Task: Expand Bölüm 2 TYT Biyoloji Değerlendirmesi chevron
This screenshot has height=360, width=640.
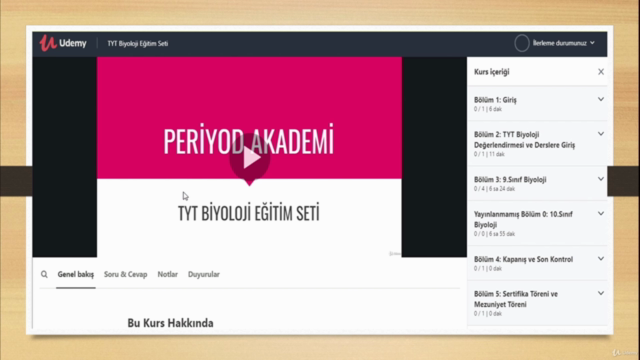Action: [601, 134]
